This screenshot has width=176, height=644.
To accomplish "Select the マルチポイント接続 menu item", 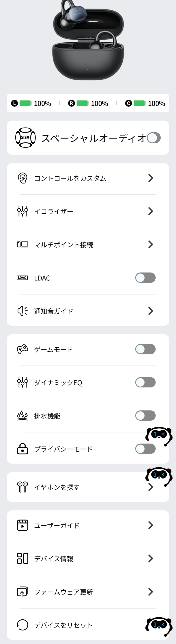I will (63, 245).
